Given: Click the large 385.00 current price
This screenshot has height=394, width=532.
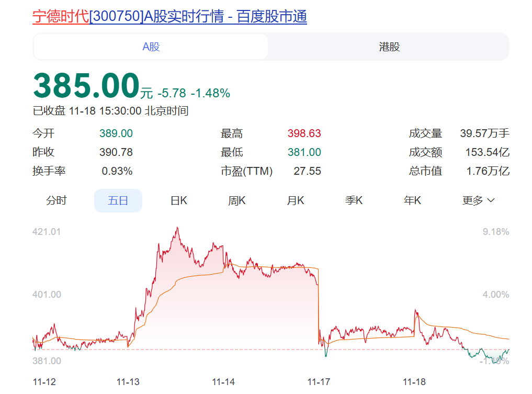Looking at the screenshot, I should (86, 86).
